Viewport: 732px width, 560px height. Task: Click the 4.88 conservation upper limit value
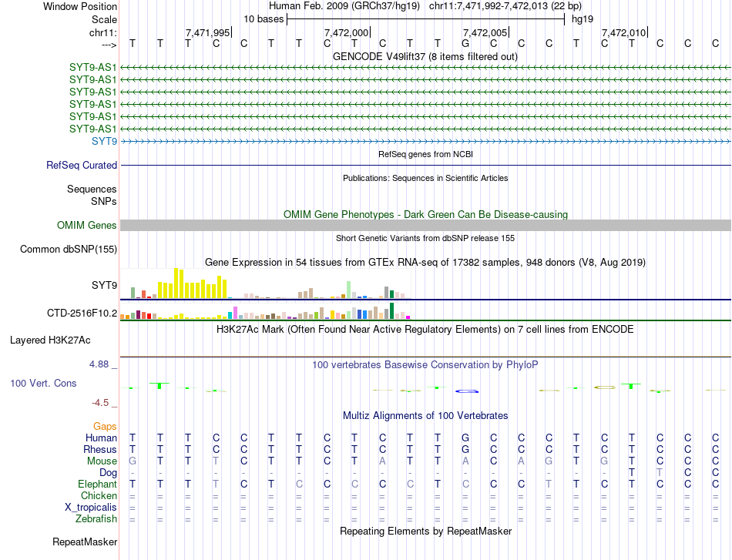(x=99, y=364)
